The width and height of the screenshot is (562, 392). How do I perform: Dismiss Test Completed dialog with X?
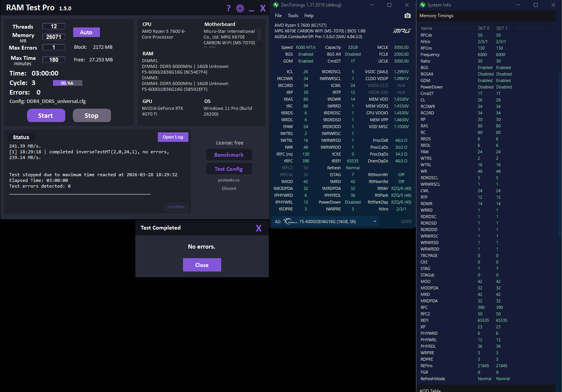tap(259, 228)
